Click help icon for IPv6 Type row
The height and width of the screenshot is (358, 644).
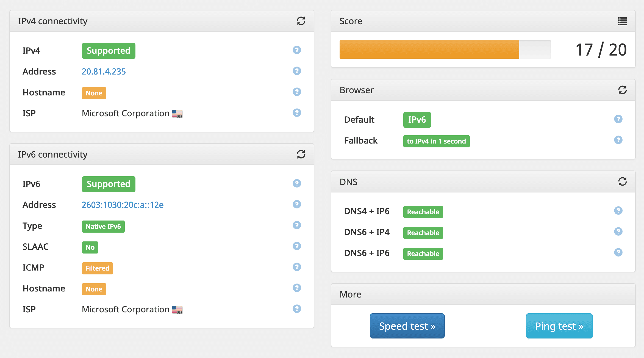point(297,225)
